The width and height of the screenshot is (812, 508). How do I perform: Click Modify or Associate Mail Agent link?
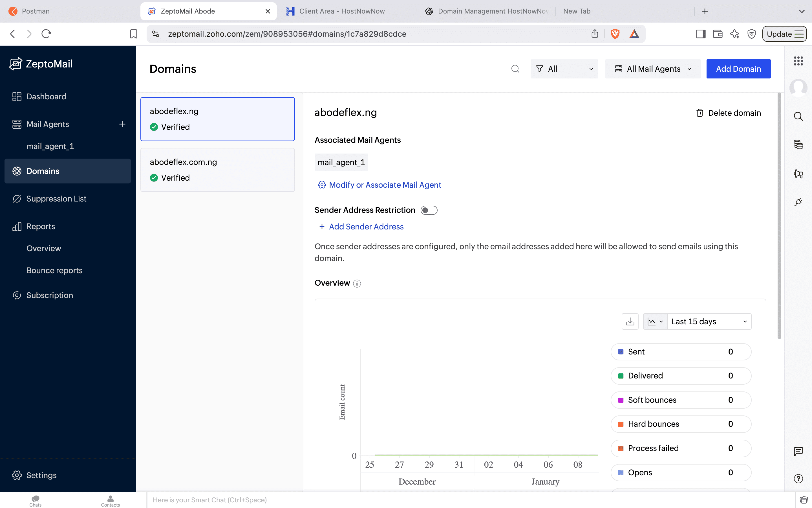click(379, 185)
